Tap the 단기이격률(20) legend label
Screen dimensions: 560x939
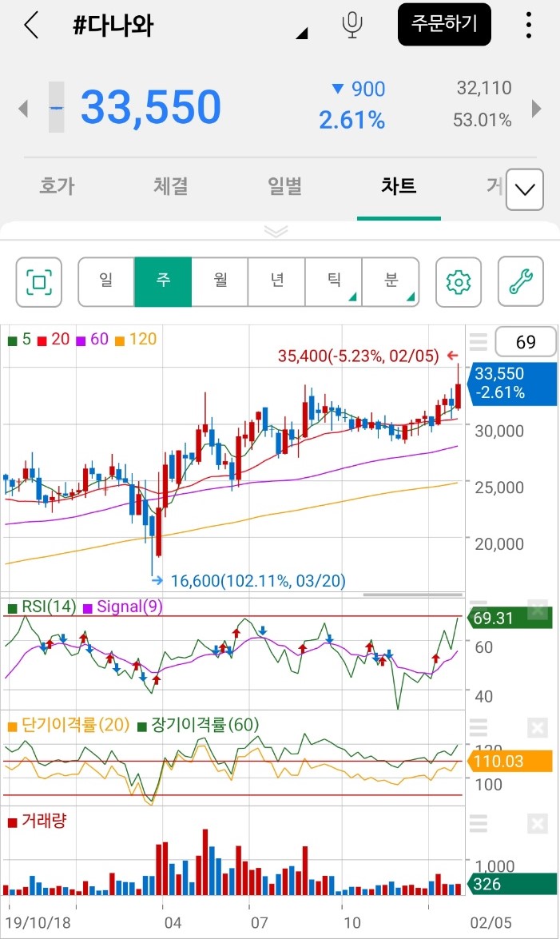(x=69, y=725)
